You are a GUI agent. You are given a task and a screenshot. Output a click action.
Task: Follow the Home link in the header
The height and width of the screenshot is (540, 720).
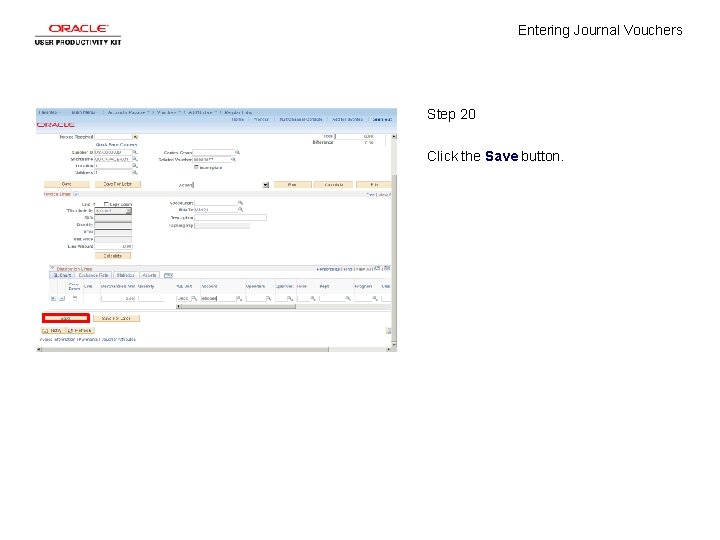(x=237, y=119)
